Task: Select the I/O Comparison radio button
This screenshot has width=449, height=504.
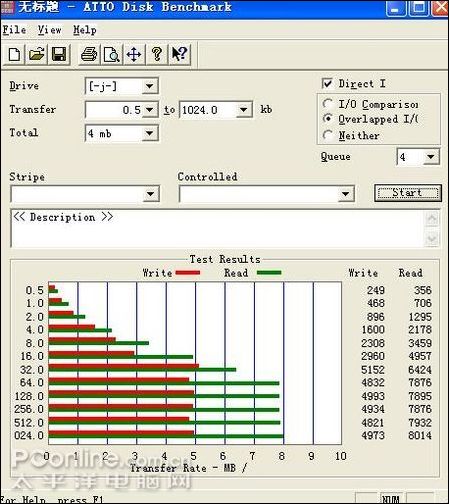Action: point(327,104)
